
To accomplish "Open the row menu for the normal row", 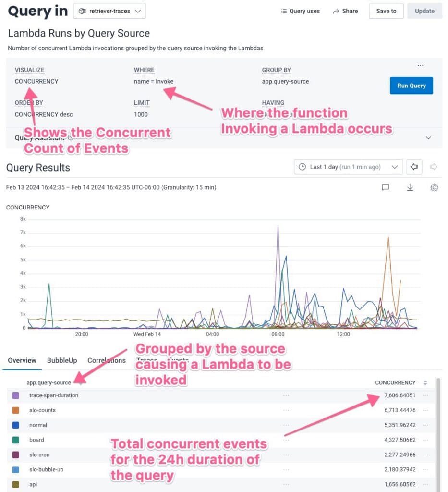I will tap(424, 425).
